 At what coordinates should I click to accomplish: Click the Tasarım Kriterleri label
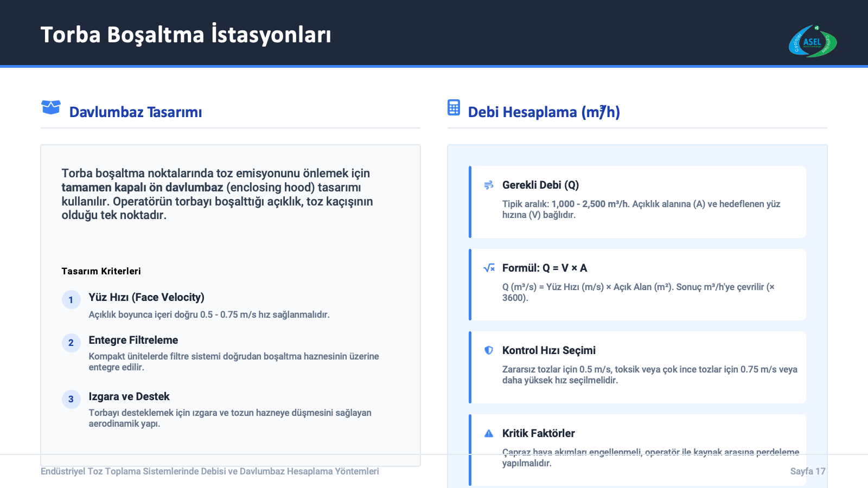click(101, 271)
